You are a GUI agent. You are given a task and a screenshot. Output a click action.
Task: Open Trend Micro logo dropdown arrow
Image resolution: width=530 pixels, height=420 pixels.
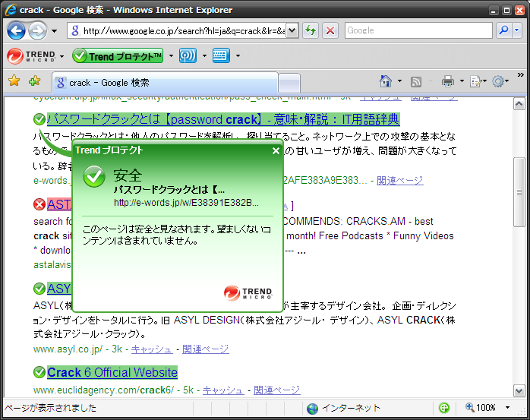[x=62, y=56]
